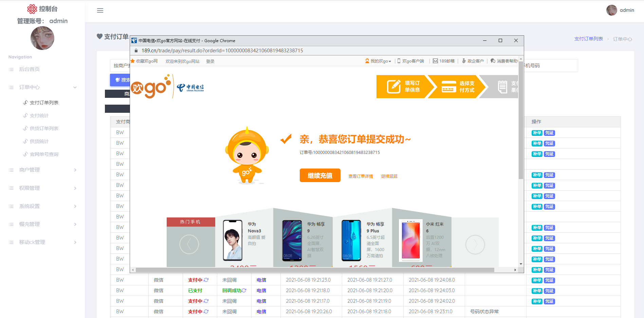Click the 继续充值 orange button
Viewport: 644px width, 318px height.
(x=320, y=175)
